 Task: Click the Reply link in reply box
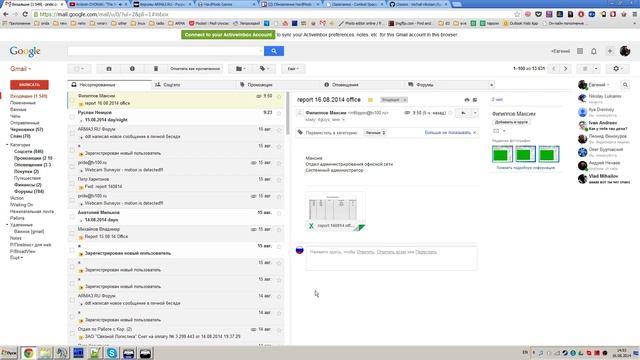pos(365,252)
